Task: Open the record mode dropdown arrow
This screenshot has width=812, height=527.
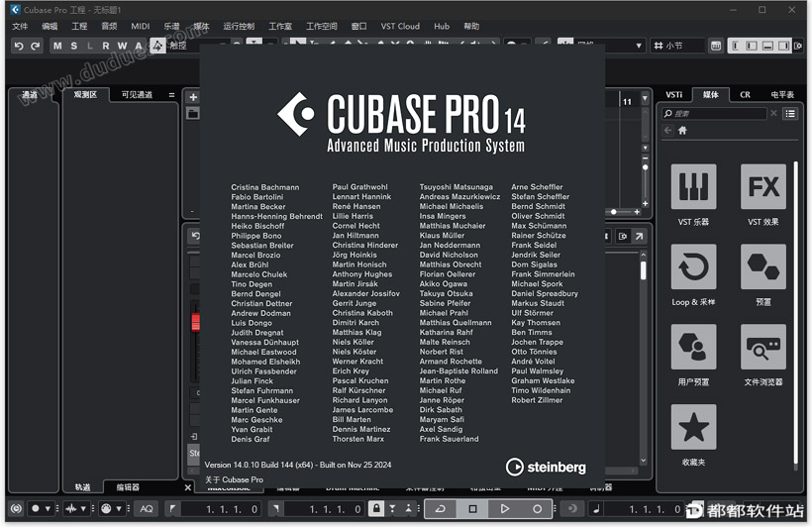Action: pyautogui.click(x=48, y=509)
